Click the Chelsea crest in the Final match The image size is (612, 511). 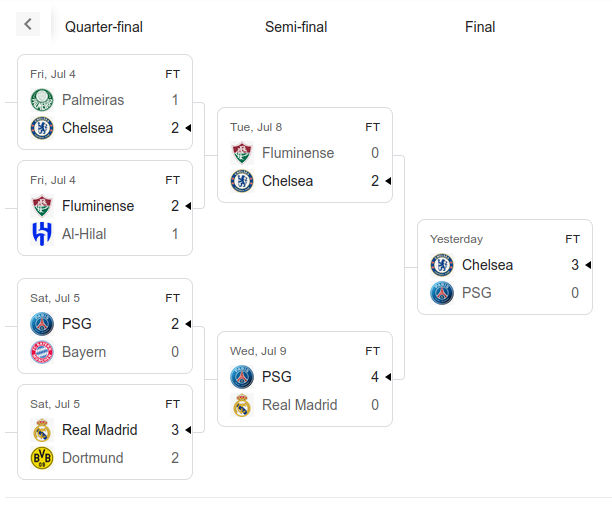442,265
